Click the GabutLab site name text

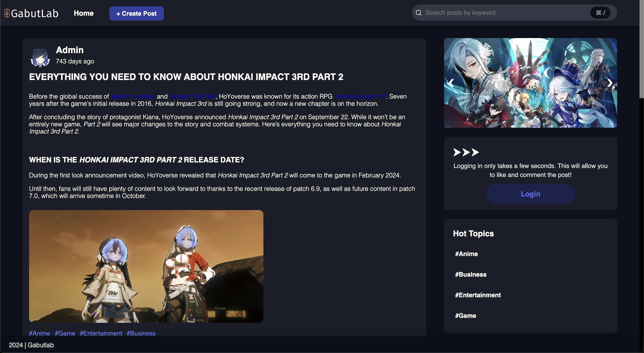(35, 13)
